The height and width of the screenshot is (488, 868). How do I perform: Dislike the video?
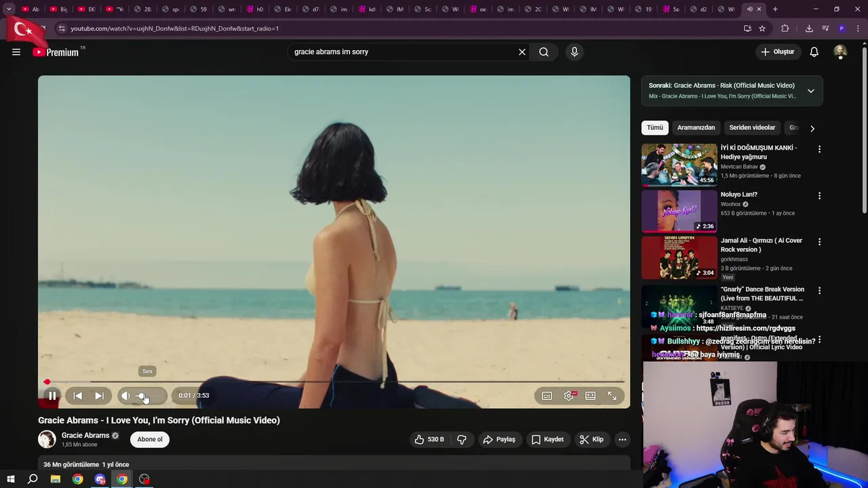pyautogui.click(x=462, y=439)
